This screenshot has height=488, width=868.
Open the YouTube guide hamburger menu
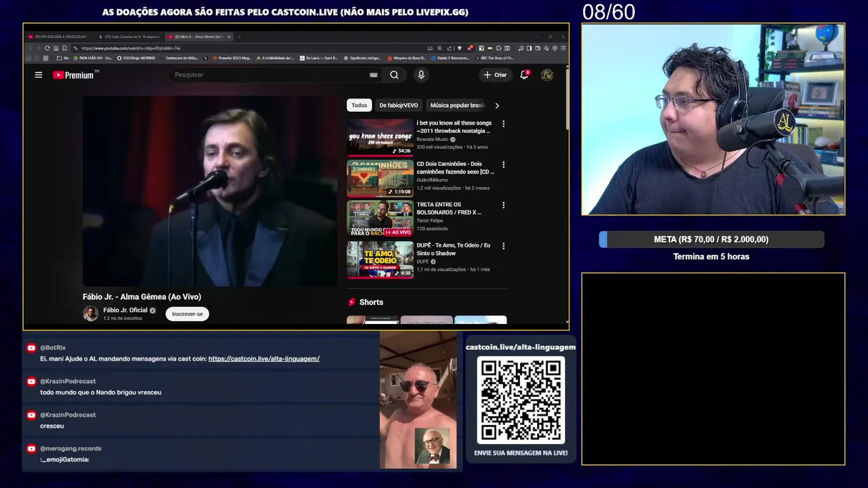39,75
